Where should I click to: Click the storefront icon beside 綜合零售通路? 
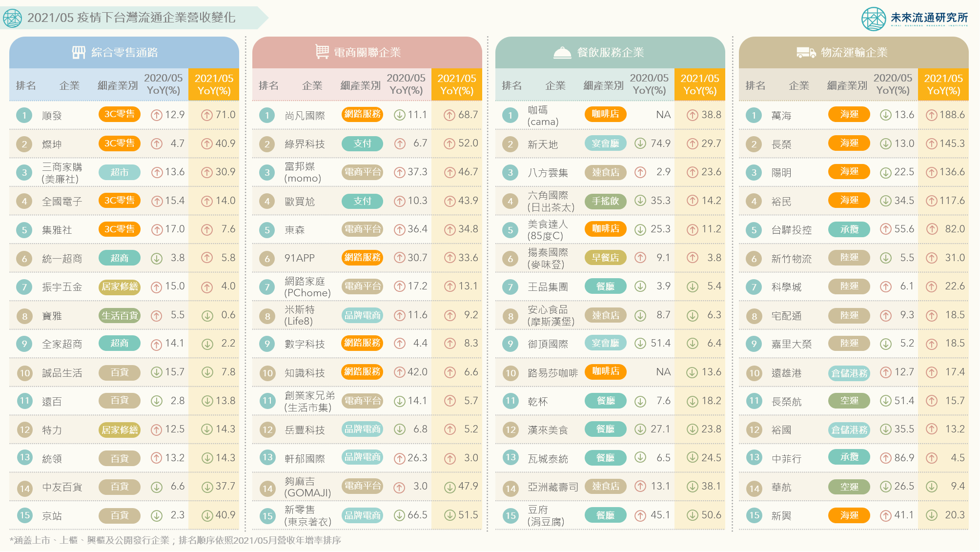pos(79,52)
